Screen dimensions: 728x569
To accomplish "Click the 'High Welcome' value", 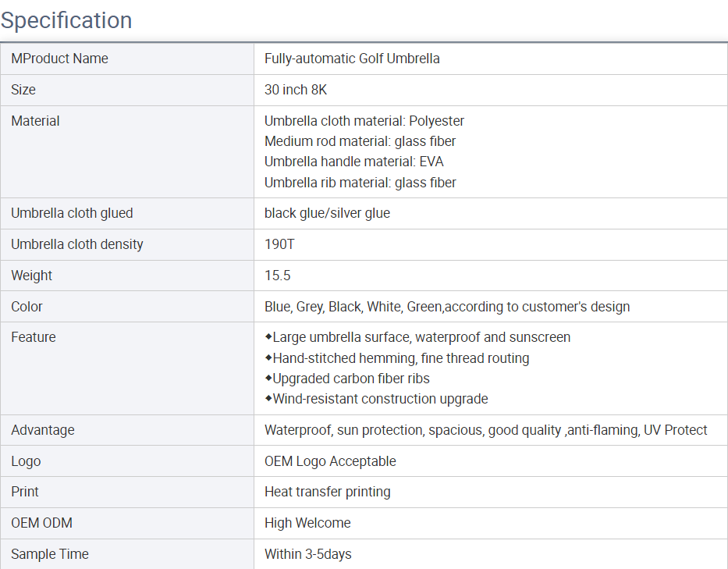I will pyautogui.click(x=307, y=523).
